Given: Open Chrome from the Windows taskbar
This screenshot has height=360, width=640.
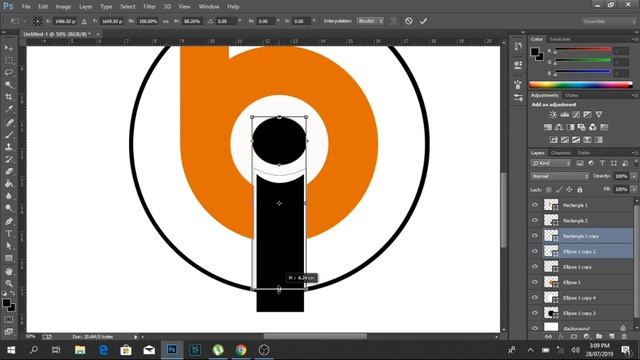Looking at the screenshot, I should 241,350.
